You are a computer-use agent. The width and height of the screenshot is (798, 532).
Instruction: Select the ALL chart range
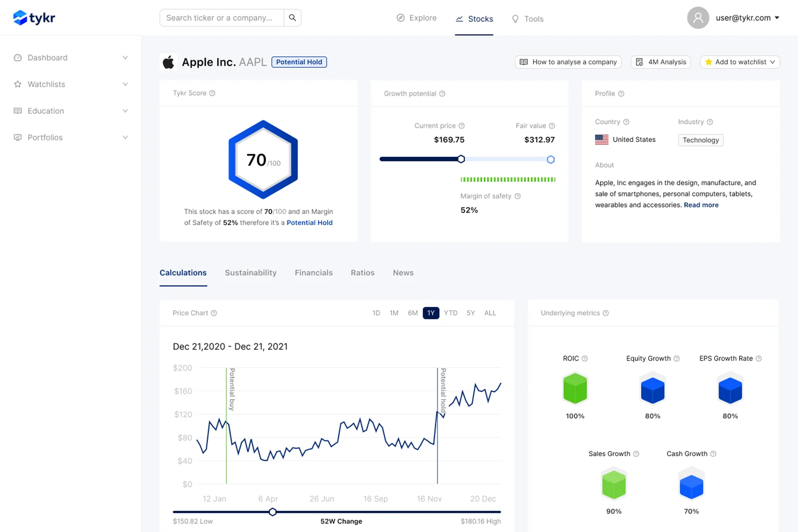tap(490, 313)
